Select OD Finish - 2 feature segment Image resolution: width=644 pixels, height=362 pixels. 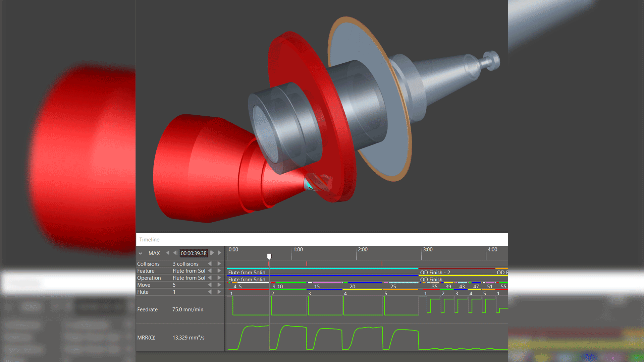[x=457, y=268]
